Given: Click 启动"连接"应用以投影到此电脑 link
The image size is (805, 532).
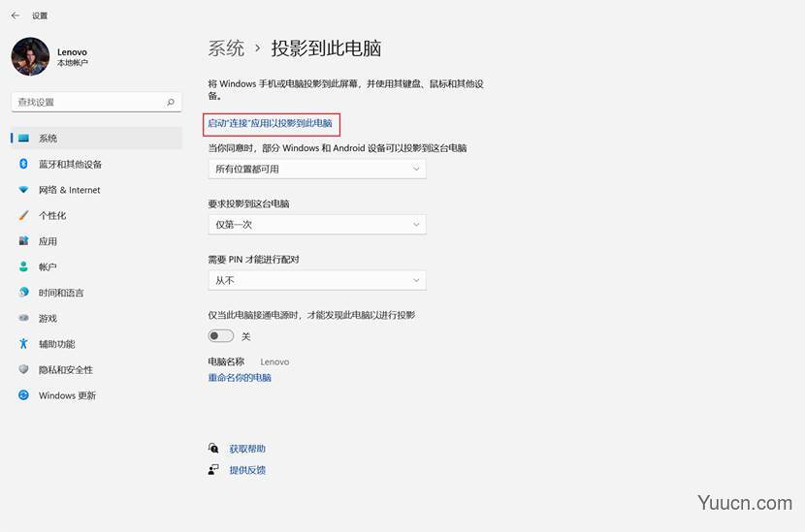Looking at the screenshot, I should [270, 123].
